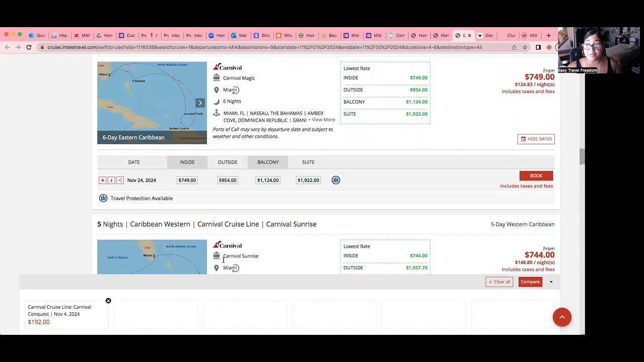This screenshot has height=362, width=644.
Task: Open info icon for Nov 24, 2024 sailing
Action: (x=111, y=180)
